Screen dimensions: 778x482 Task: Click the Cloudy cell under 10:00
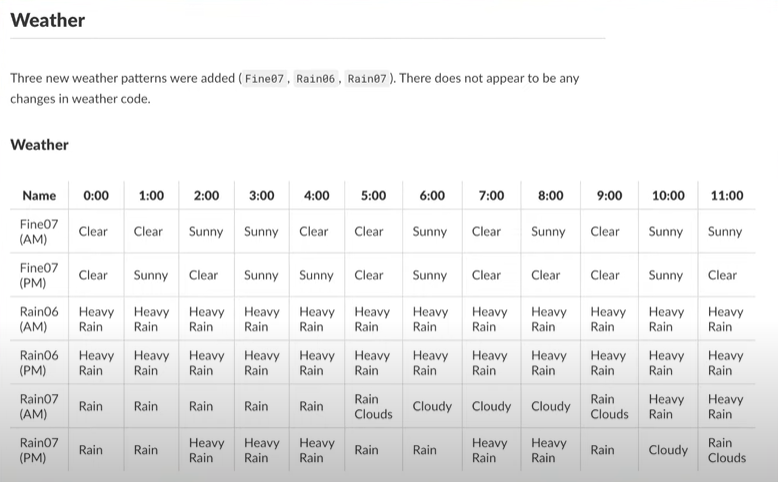(668, 450)
